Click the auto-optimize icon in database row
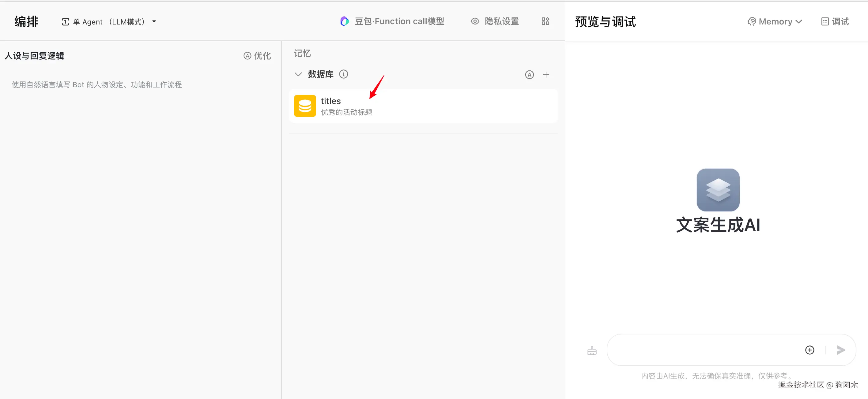868x399 pixels. click(529, 75)
